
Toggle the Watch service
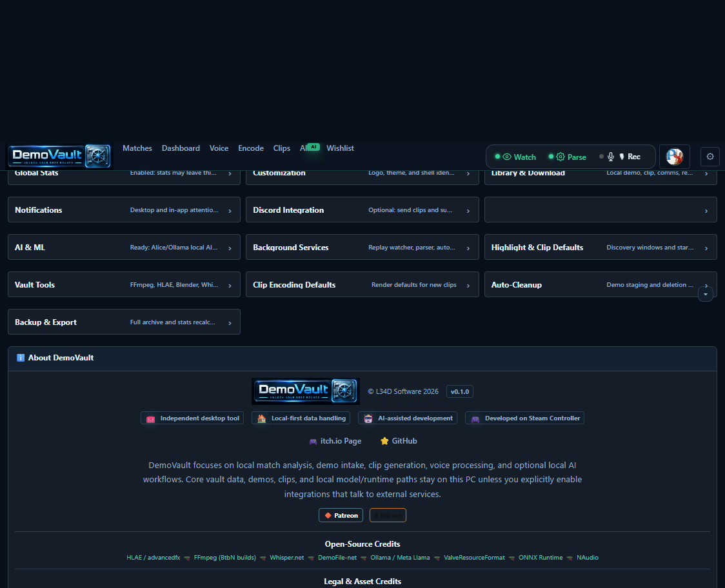click(x=515, y=157)
